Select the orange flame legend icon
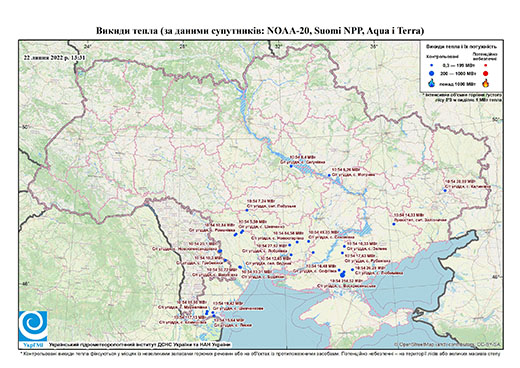The image size is (520, 368). pos(486,83)
